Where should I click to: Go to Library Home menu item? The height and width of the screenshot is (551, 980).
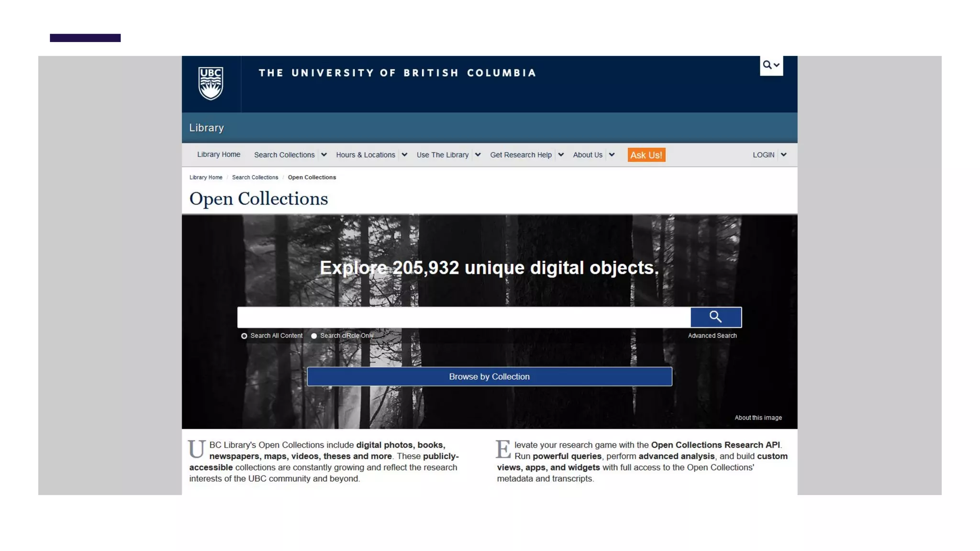point(219,154)
